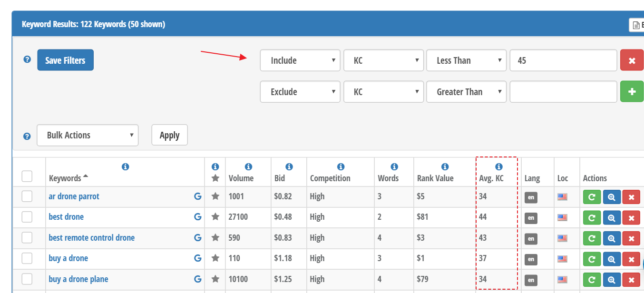644x293 pixels.
Task: Check the checkbox for "buy a drone plane"
Action: pyautogui.click(x=27, y=280)
